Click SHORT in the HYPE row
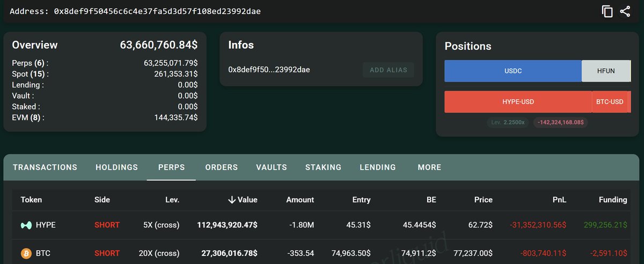The image size is (644, 264). point(107,225)
